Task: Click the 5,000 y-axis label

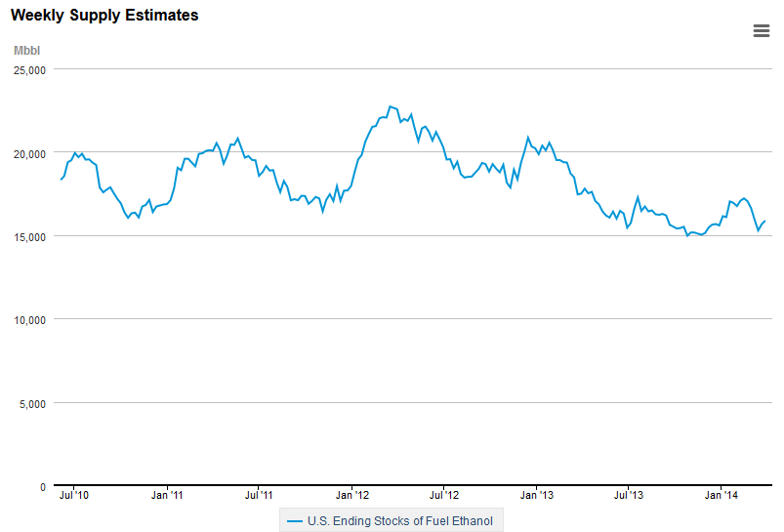Action: (x=32, y=403)
